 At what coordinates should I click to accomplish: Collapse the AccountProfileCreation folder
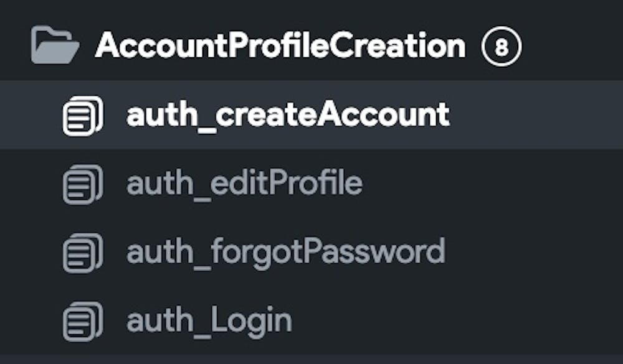click(x=280, y=46)
